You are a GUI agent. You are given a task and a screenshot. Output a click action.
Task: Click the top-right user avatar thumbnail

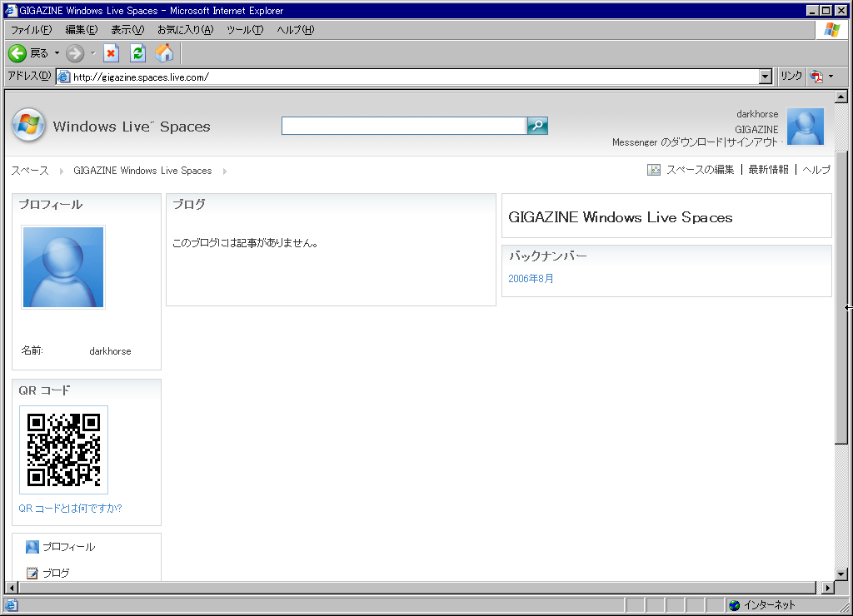806,127
